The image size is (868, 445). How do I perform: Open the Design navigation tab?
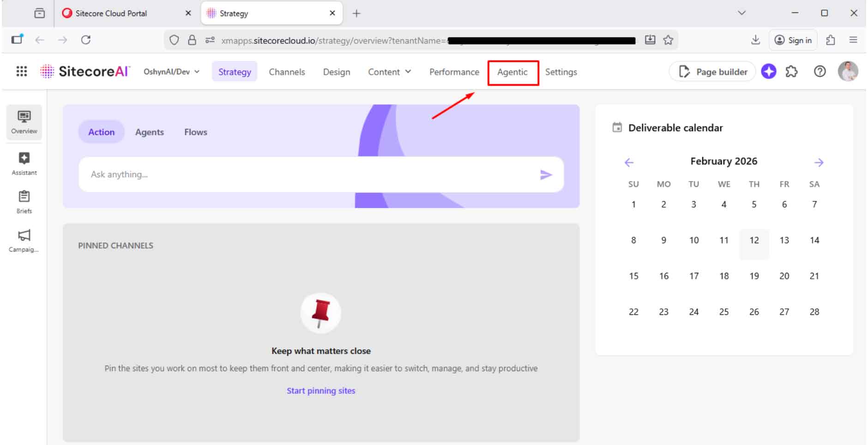pos(337,72)
